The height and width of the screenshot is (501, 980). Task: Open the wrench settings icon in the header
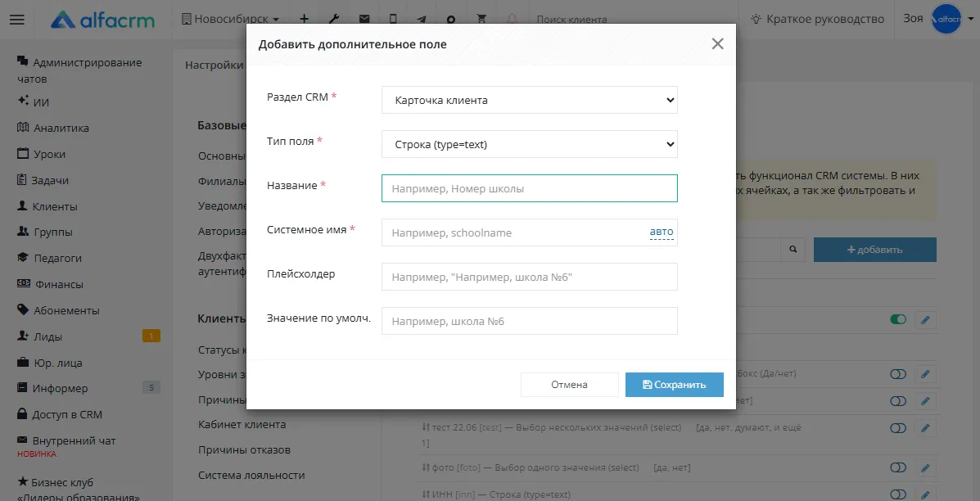(x=334, y=19)
